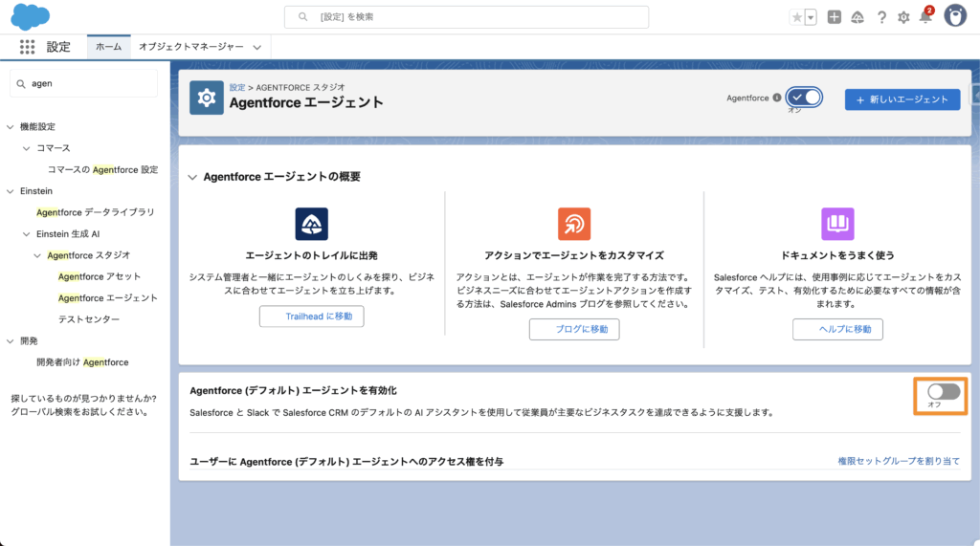980x546 pixels.
Task: Click the 設定 breadcrumb link
Action: (x=237, y=87)
